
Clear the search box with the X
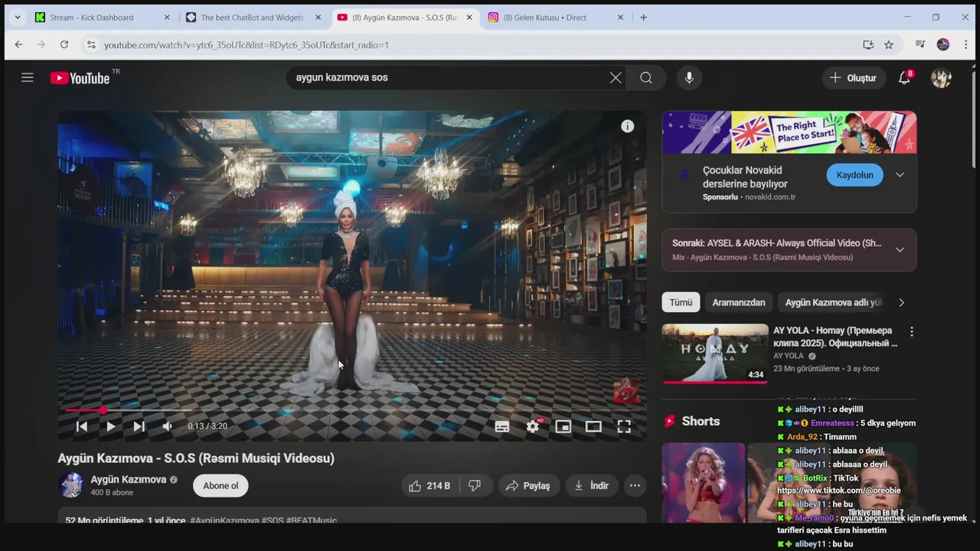616,77
